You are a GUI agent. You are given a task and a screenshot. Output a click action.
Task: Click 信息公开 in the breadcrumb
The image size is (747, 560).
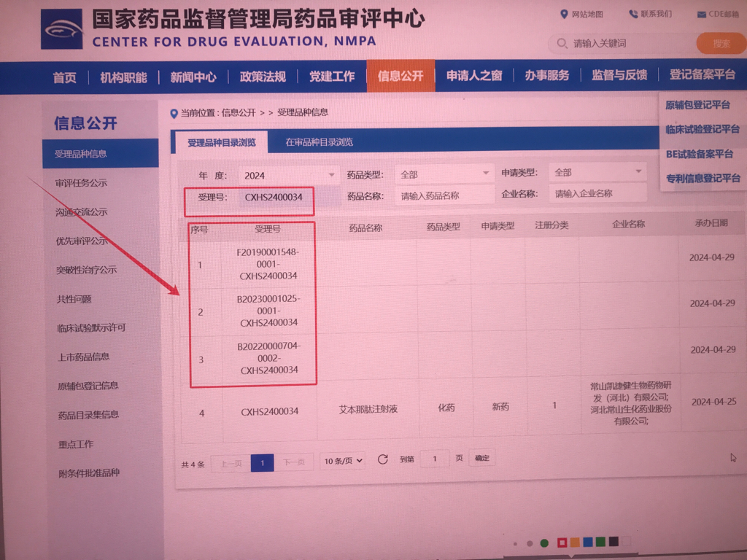coord(239,113)
